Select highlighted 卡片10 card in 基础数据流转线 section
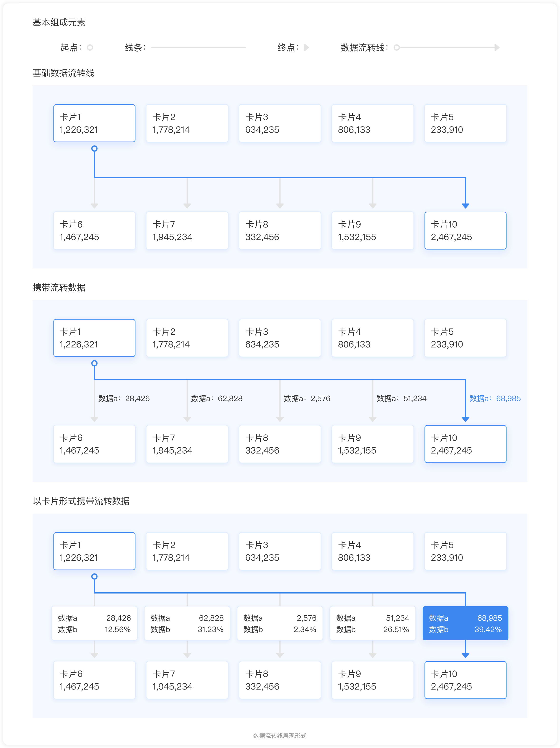This screenshot has width=560, height=748. (x=465, y=231)
